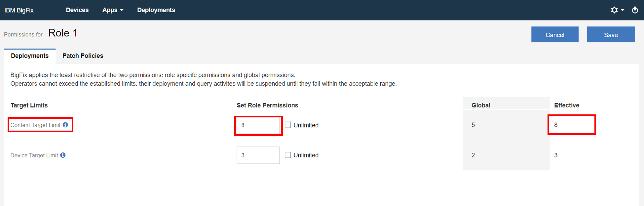The width and height of the screenshot is (644, 206).
Task: Click the Role 1 title heading
Action: click(x=63, y=33)
